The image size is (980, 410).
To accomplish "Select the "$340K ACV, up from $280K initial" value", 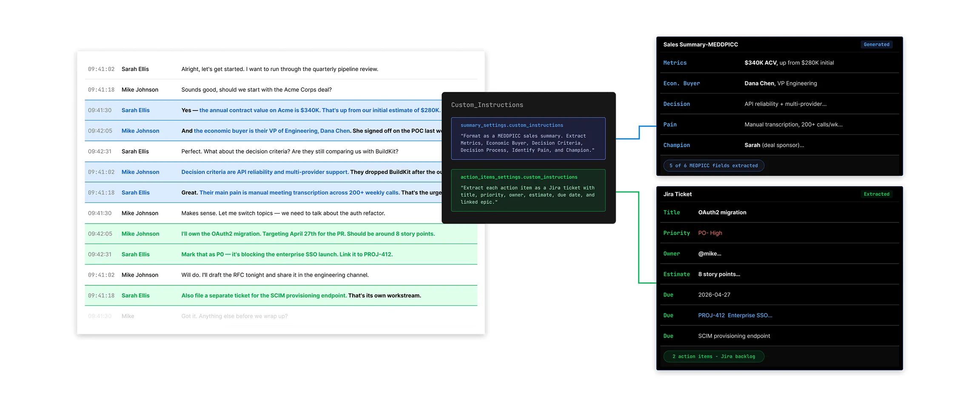I will coord(789,63).
